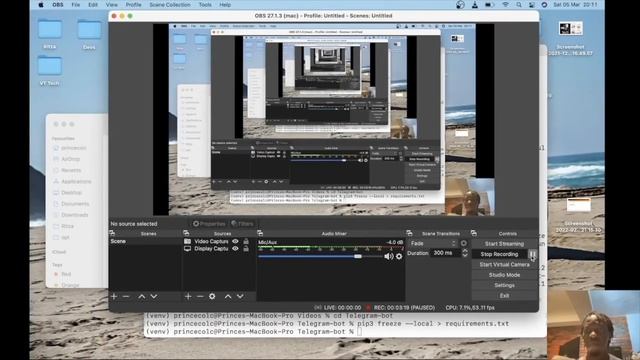This screenshot has width=640, height=360.
Task: Open the OBS application menu
Action: click(x=58, y=5)
